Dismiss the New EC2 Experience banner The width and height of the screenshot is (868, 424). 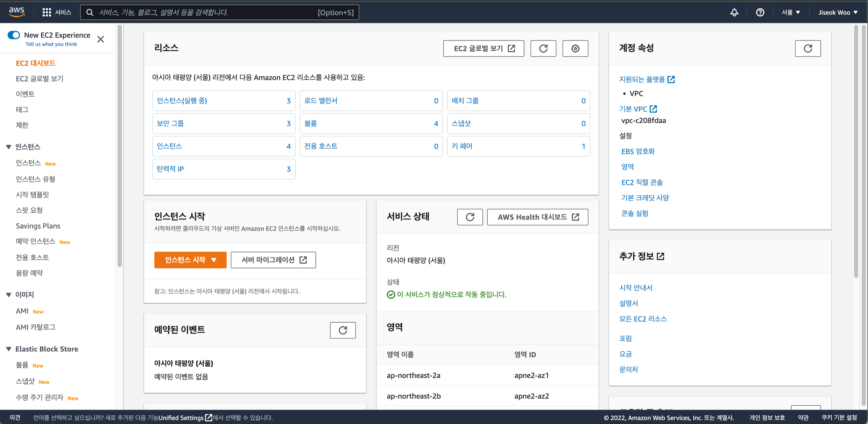[x=100, y=40]
